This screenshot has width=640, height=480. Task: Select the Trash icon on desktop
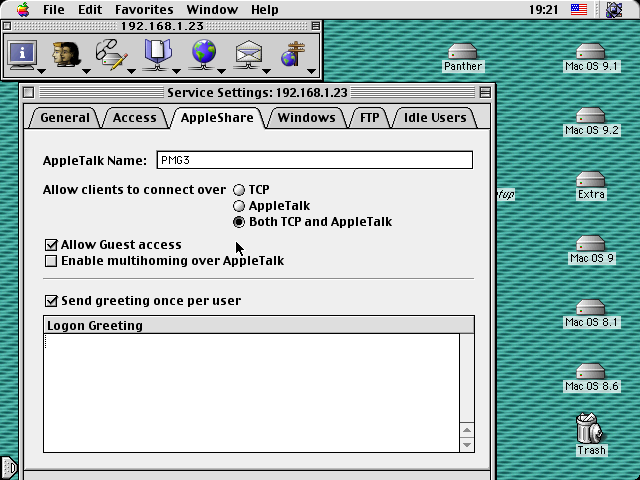[589, 428]
